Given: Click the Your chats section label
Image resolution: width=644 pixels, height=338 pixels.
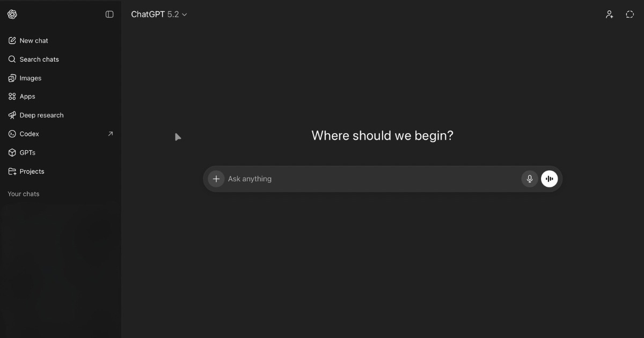Looking at the screenshot, I should pyautogui.click(x=23, y=194).
